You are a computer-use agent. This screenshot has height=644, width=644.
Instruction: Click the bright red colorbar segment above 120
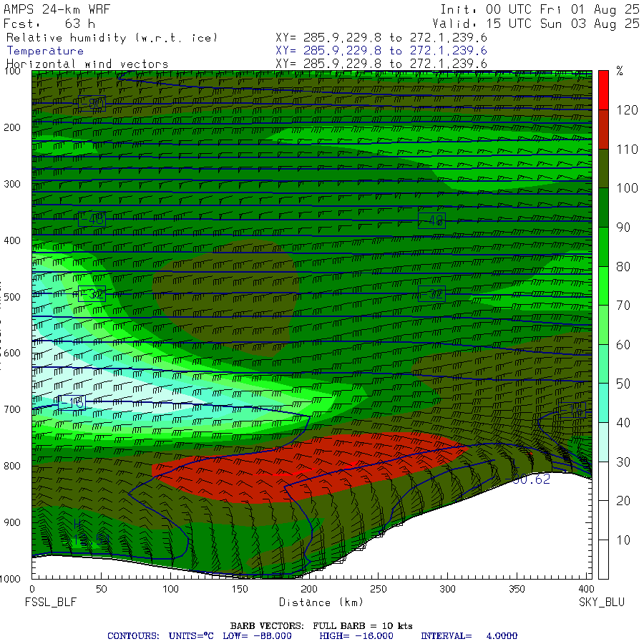click(x=603, y=90)
